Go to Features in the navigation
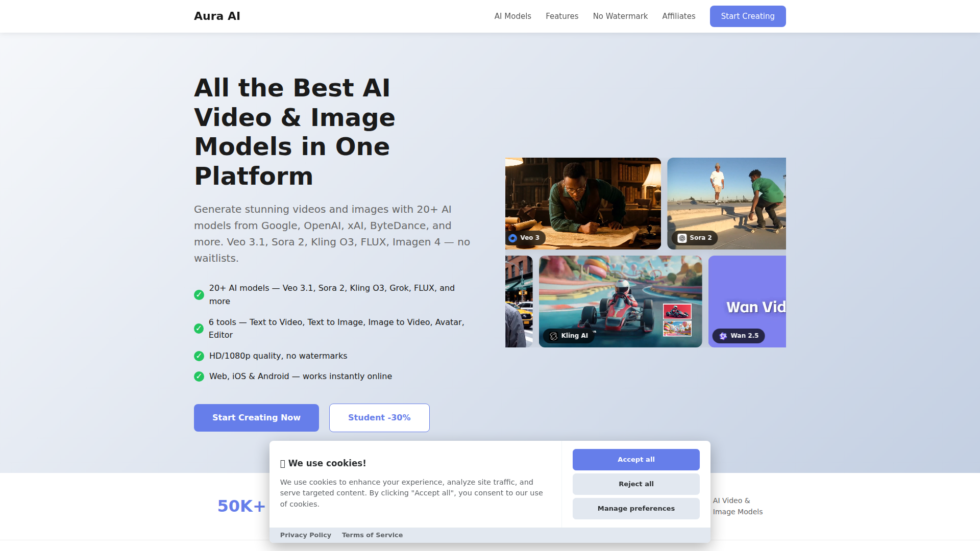Viewport: 980px width, 551px height. (x=562, y=16)
